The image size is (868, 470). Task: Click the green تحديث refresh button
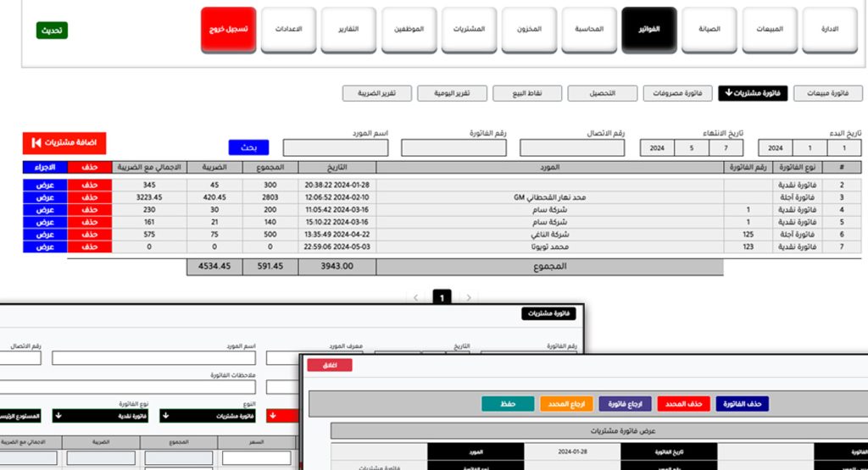(x=52, y=30)
